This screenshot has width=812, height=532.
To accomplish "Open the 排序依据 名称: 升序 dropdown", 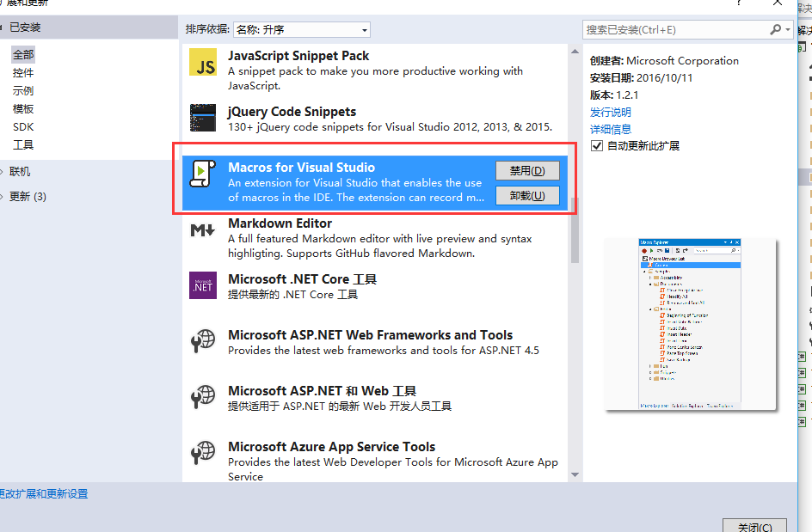I will tap(302, 30).
